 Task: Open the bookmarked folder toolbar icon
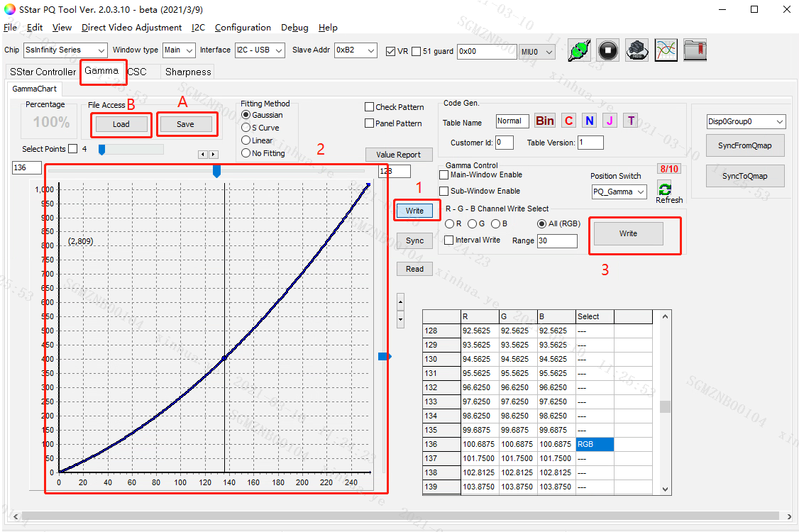click(694, 50)
